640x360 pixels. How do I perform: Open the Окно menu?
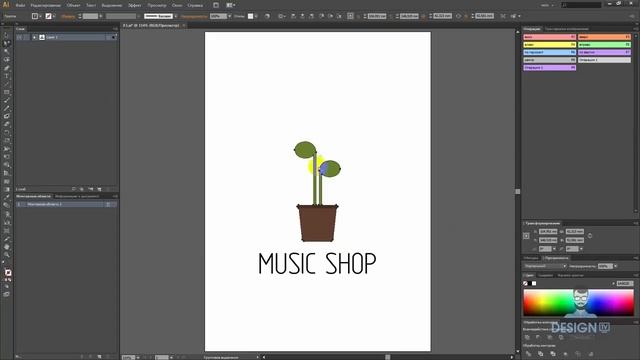point(177,5)
